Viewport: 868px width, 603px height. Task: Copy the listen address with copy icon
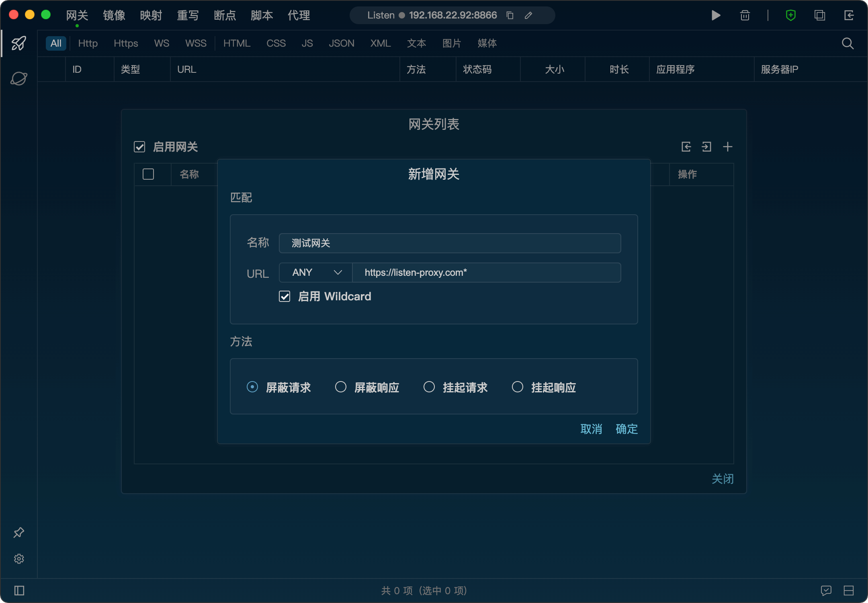click(x=510, y=15)
